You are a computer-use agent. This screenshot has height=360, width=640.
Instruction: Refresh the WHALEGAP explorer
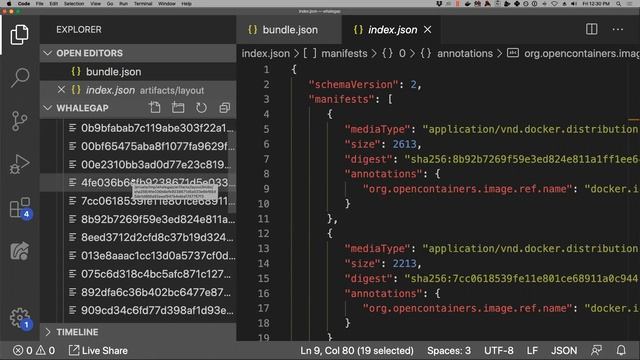pyautogui.click(x=201, y=108)
